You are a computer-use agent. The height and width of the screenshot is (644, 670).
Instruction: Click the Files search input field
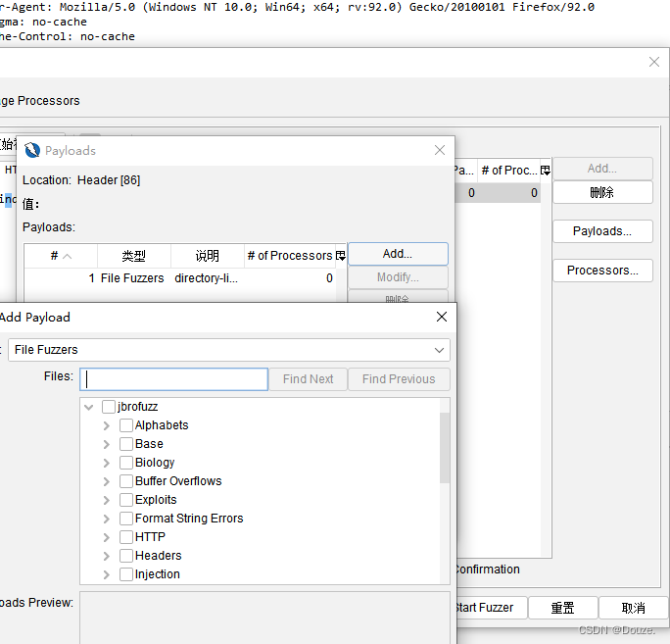tap(174, 379)
